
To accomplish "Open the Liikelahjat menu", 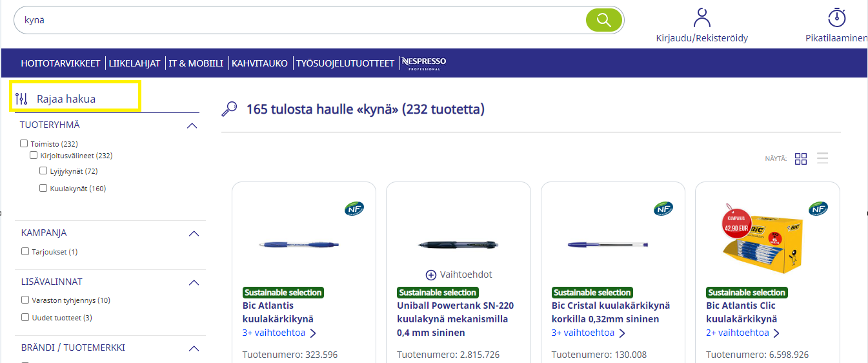I will pyautogui.click(x=134, y=63).
